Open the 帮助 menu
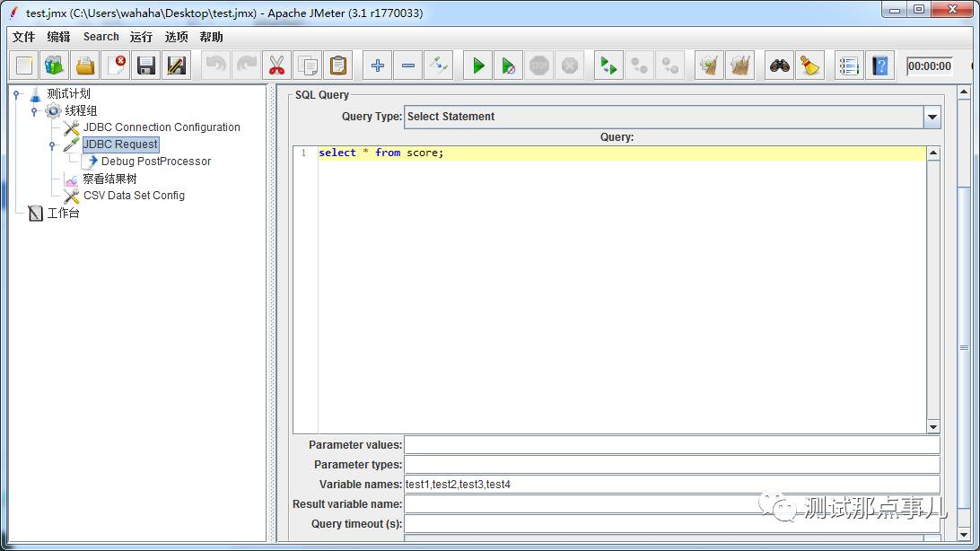Viewport: 980px width, 551px height. (211, 37)
